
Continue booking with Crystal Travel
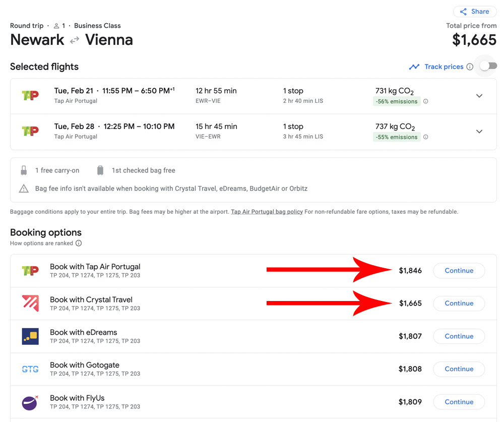(459, 304)
